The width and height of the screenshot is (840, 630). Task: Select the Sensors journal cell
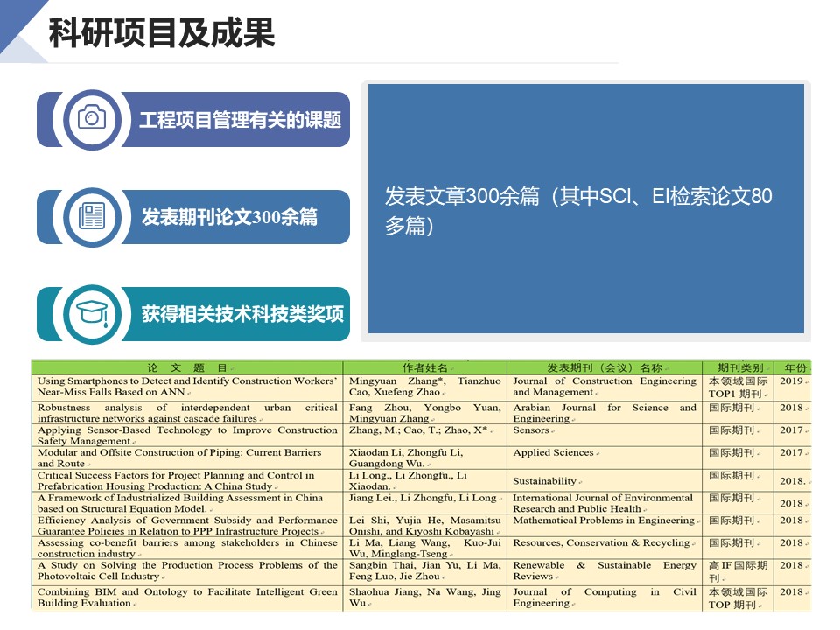point(532,430)
